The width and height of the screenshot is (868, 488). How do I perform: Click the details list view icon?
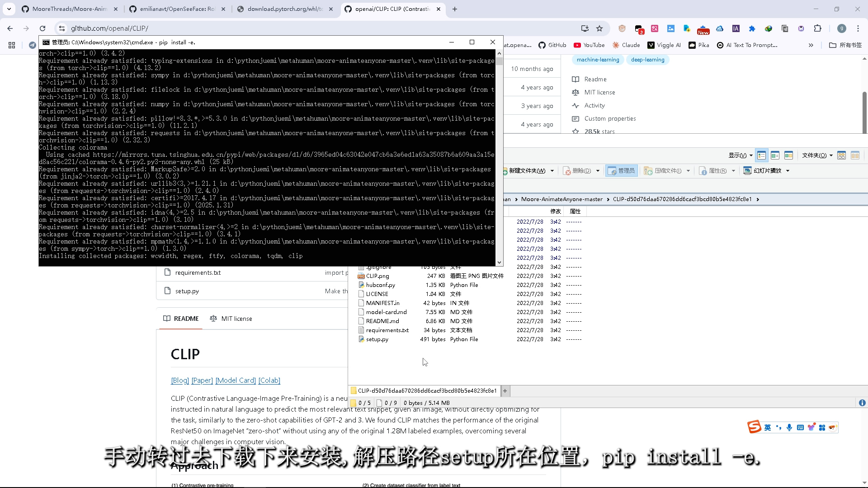[x=761, y=155]
